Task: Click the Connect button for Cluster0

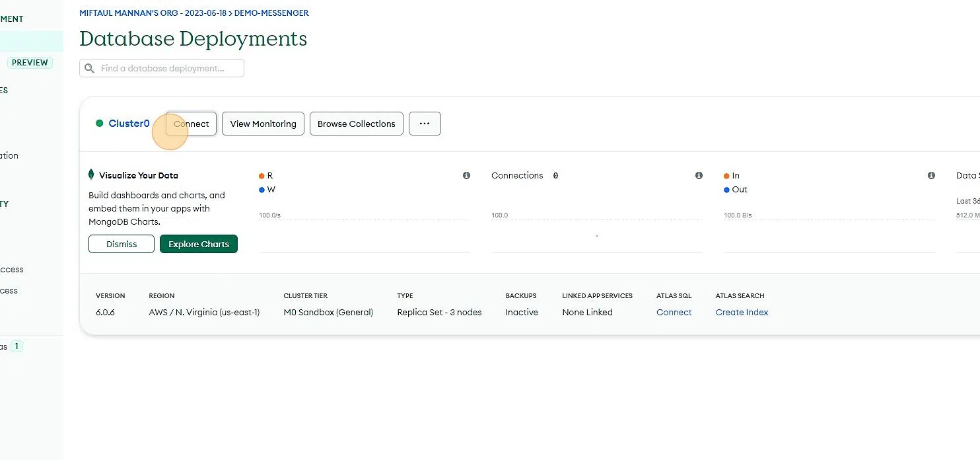Action: point(191,124)
